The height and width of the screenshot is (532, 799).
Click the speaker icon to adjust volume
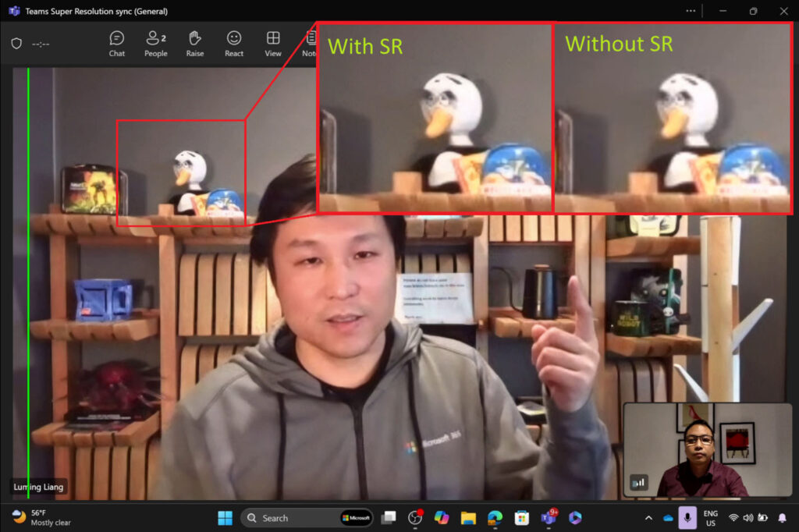click(748, 517)
